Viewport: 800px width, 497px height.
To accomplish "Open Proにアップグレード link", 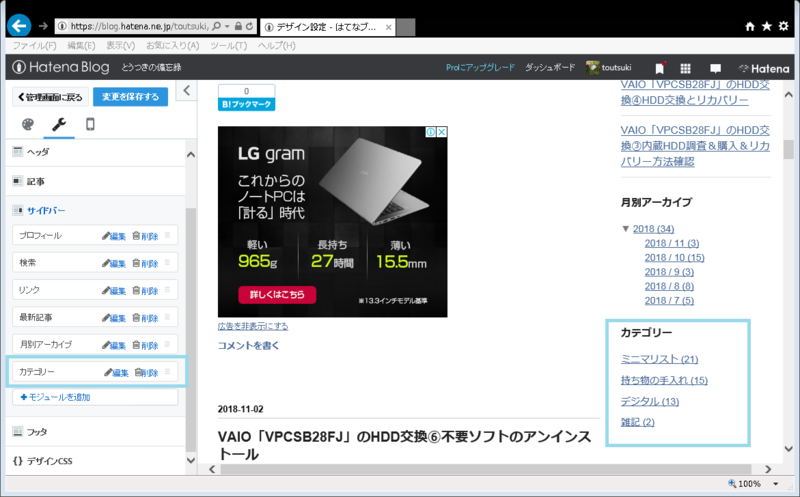I will pos(480,67).
